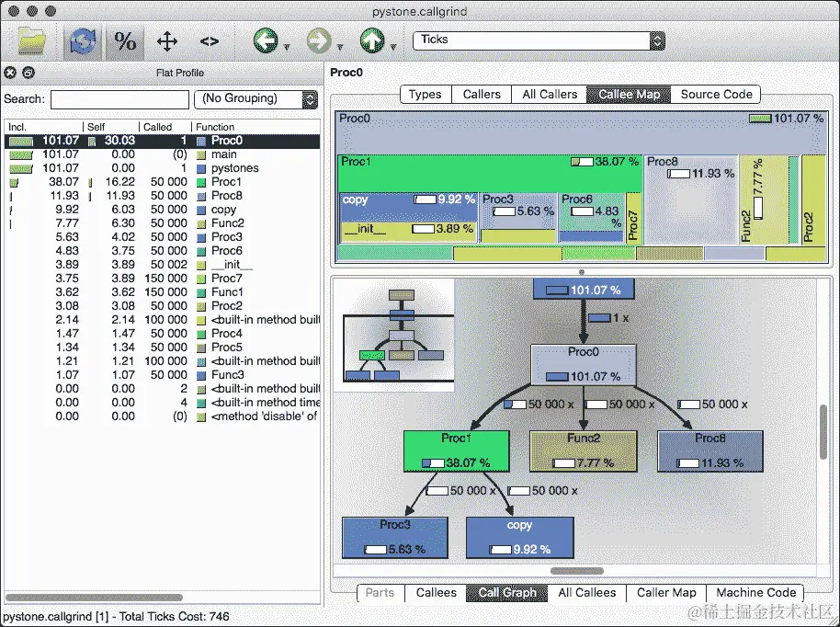Open the All Callees tab
This screenshot has height=627, width=840.
click(x=587, y=593)
